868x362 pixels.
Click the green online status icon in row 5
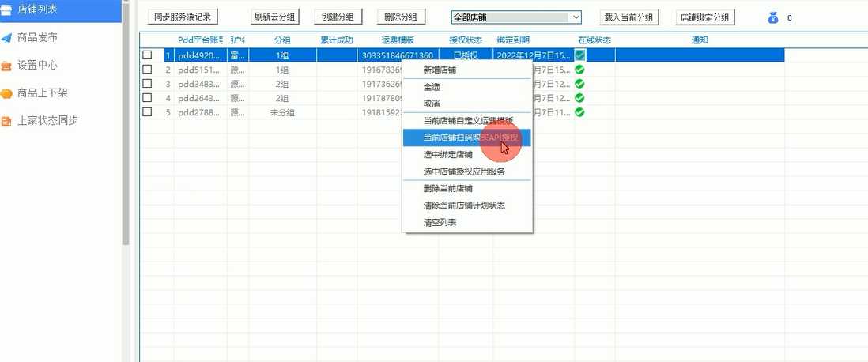579,112
